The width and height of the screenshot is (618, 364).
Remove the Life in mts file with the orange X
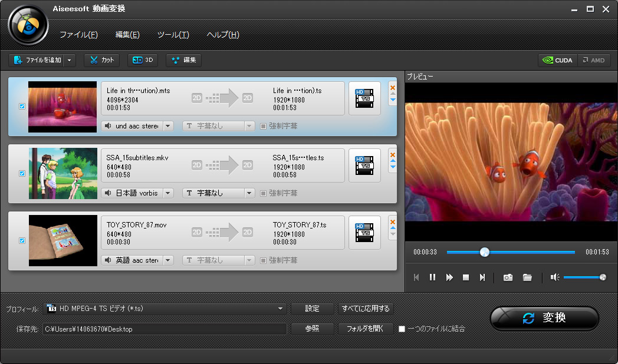click(x=393, y=87)
